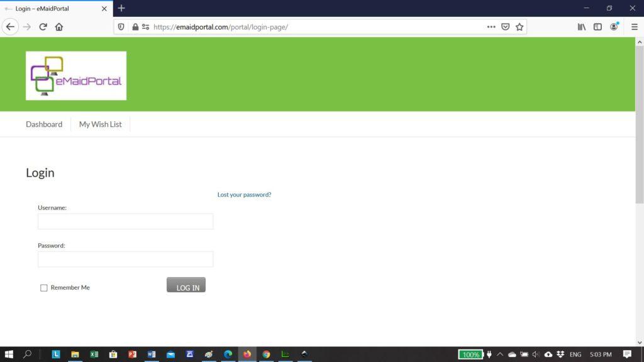Click the LOG IN button
The image size is (644, 362).
coord(186,285)
